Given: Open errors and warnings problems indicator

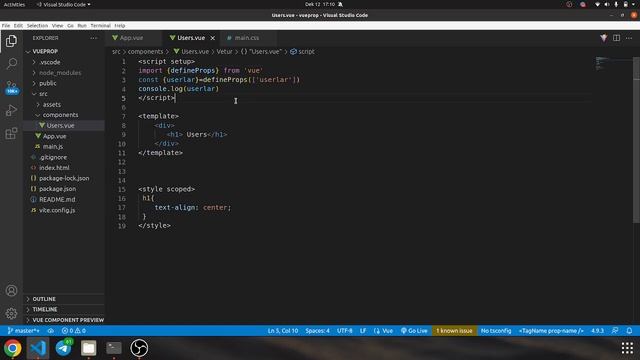Looking at the screenshot, I should [x=74, y=331].
